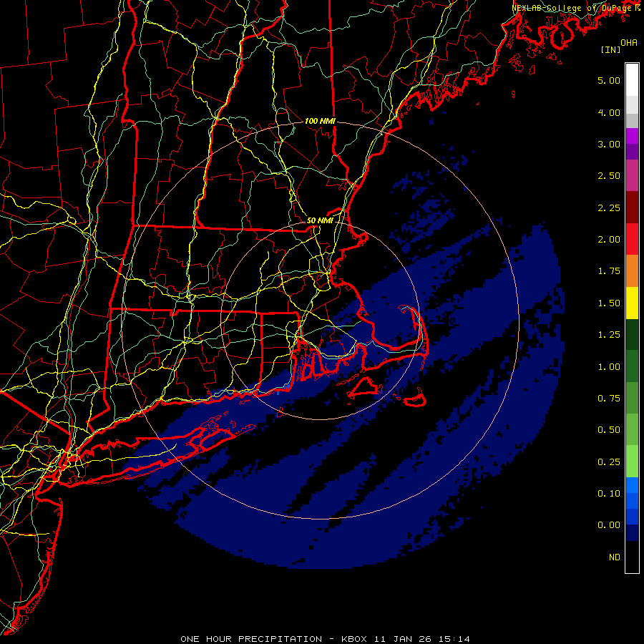644x644 pixels.
Task: Click the 0.00 legend value
Action: [x=609, y=525]
